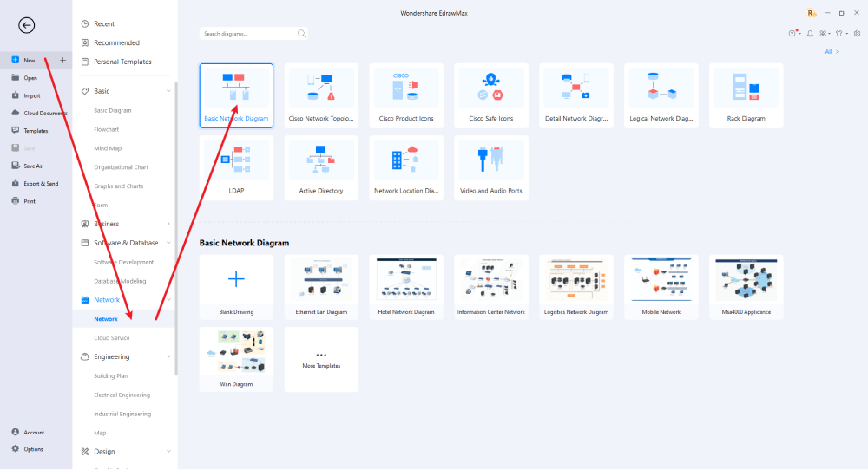Collapse the Design category chevron

pos(168,452)
